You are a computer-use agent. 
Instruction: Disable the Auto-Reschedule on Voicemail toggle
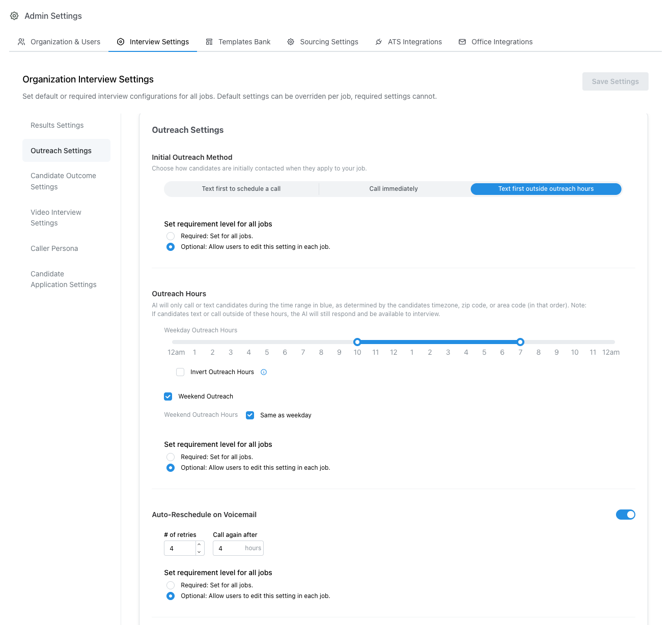[626, 515]
